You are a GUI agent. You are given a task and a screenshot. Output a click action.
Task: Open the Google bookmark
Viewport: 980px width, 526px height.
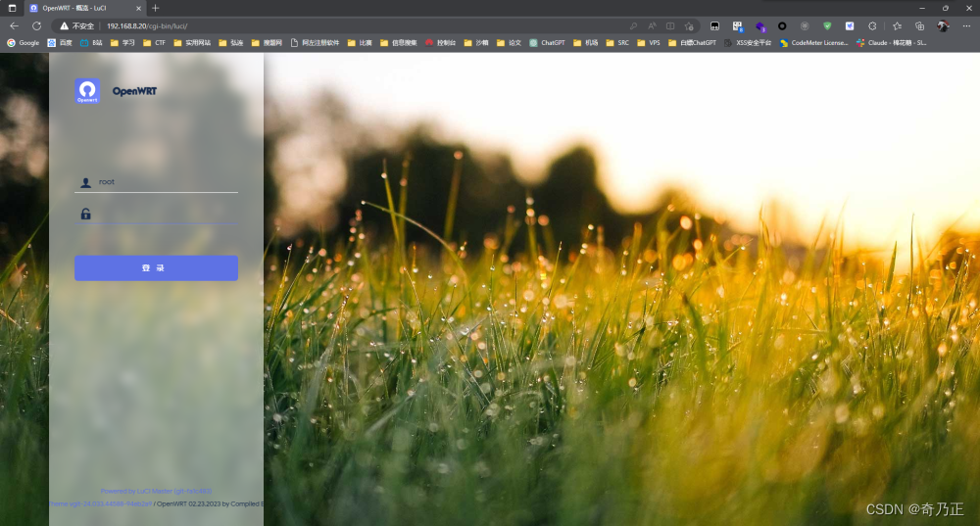[24, 43]
